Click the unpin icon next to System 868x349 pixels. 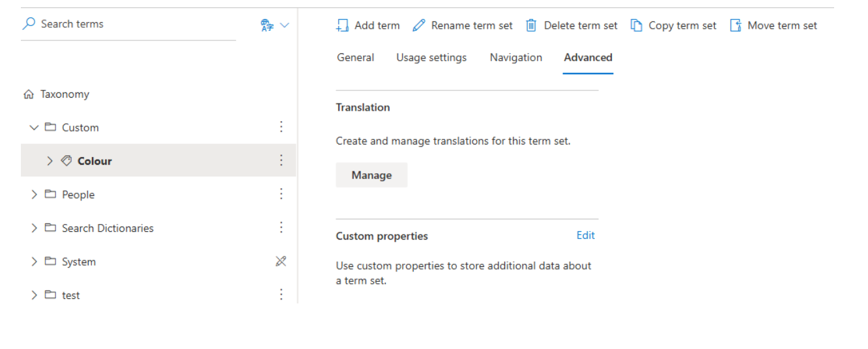(281, 261)
